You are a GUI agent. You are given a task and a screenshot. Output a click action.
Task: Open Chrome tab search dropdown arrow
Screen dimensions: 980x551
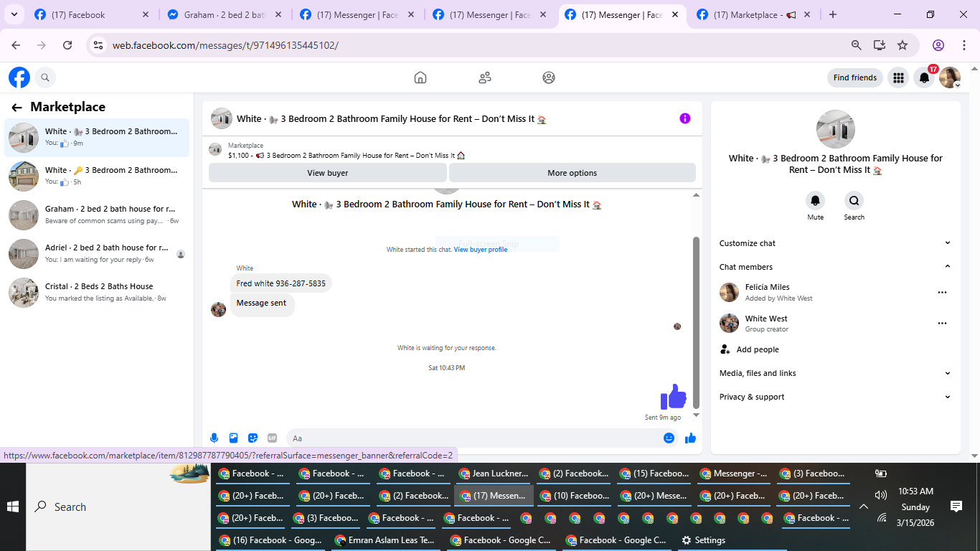14,14
